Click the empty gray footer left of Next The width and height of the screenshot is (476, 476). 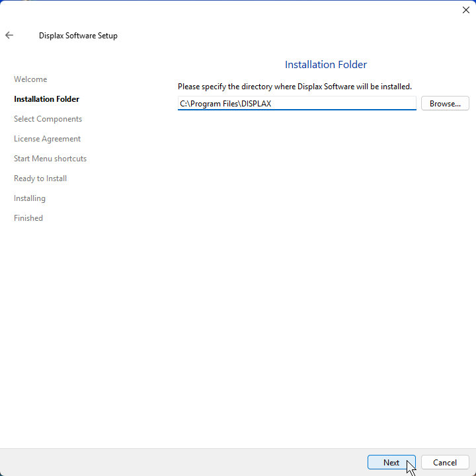178,463
